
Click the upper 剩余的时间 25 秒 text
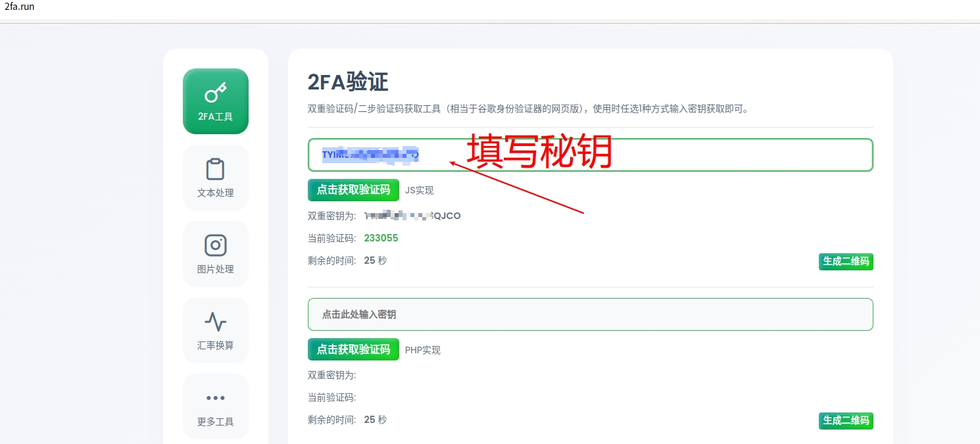pyautogui.click(x=347, y=260)
